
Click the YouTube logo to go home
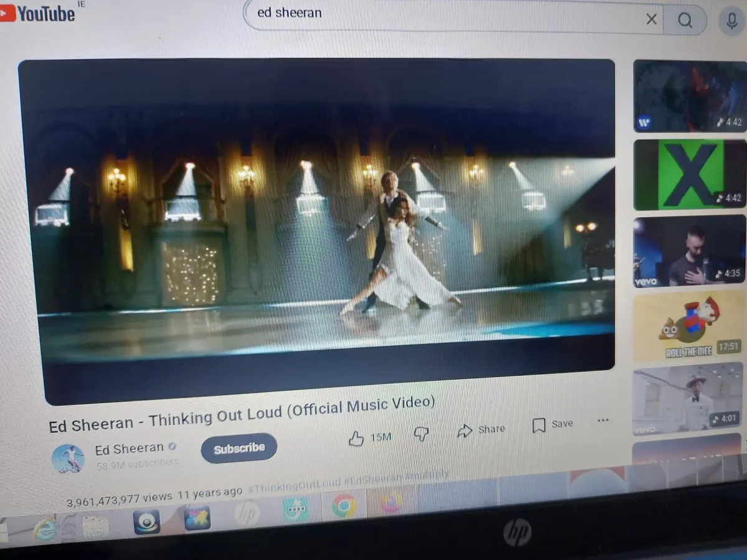click(39, 12)
